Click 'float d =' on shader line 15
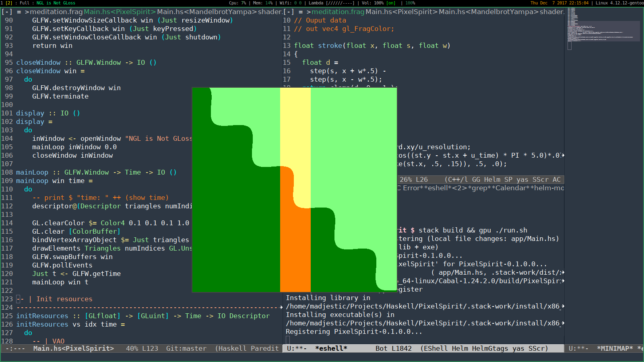644x362 pixels. pos(320,62)
